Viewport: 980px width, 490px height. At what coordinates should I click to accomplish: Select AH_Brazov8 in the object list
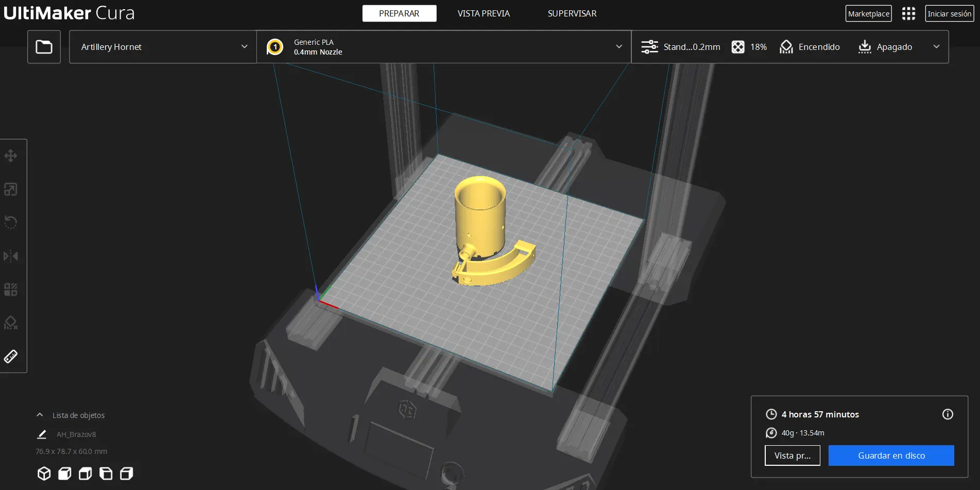pyautogui.click(x=76, y=434)
